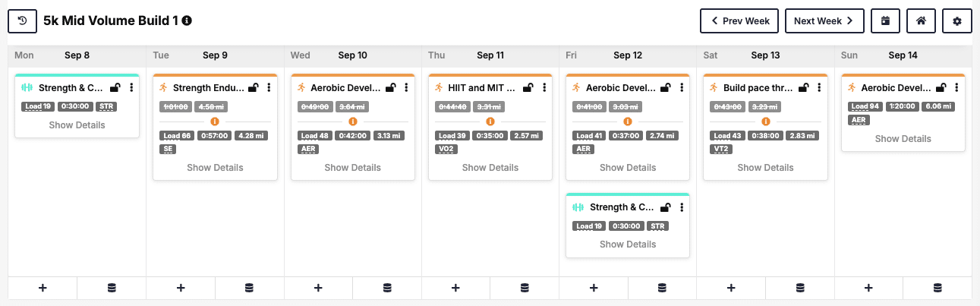Image resolution: width=980 pixels, height=306 pixels.
Task: Go to Next Week
Action: (824, 21)
